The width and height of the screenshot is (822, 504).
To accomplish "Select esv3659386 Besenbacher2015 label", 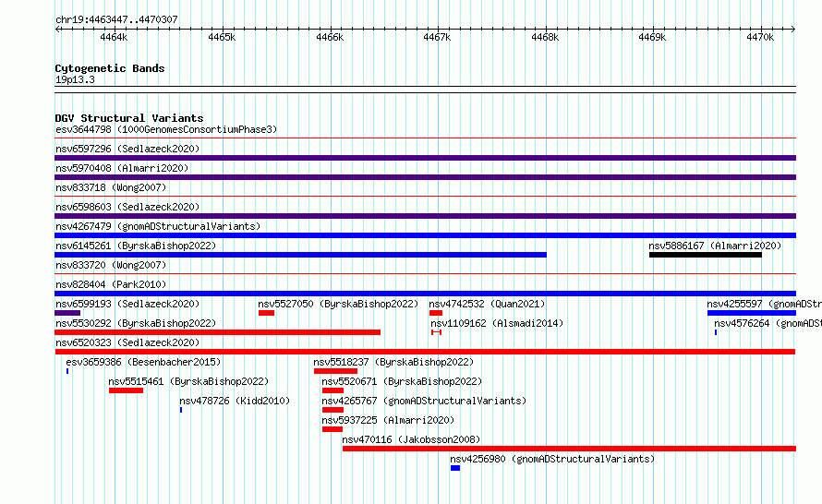I will click(x=143, y=362).
